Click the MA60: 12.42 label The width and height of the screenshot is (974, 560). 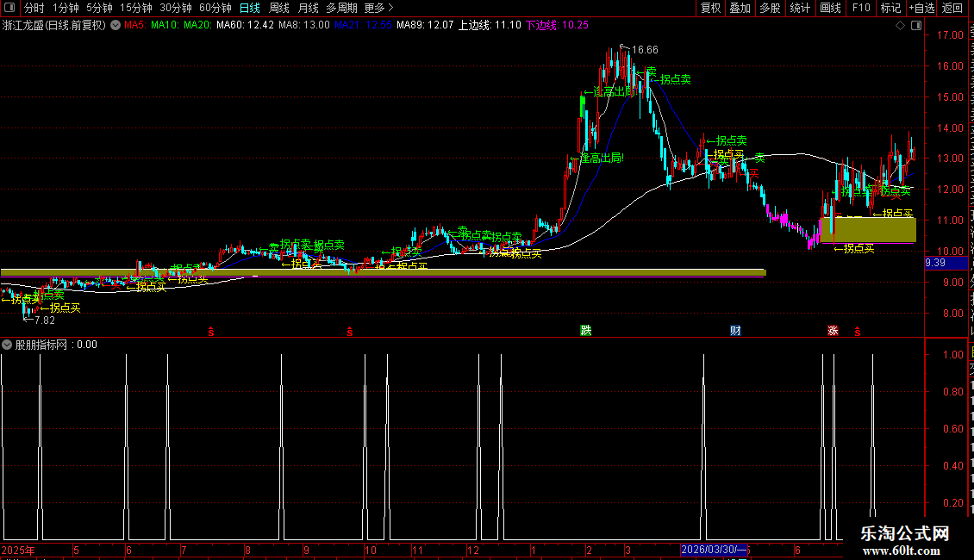pos(245,26)
